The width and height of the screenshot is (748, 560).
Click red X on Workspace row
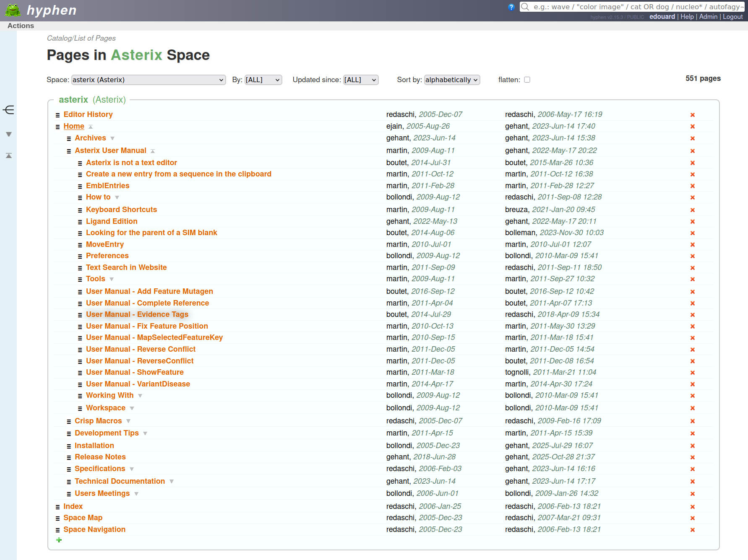pyautogui.click(x=693, y=408)
